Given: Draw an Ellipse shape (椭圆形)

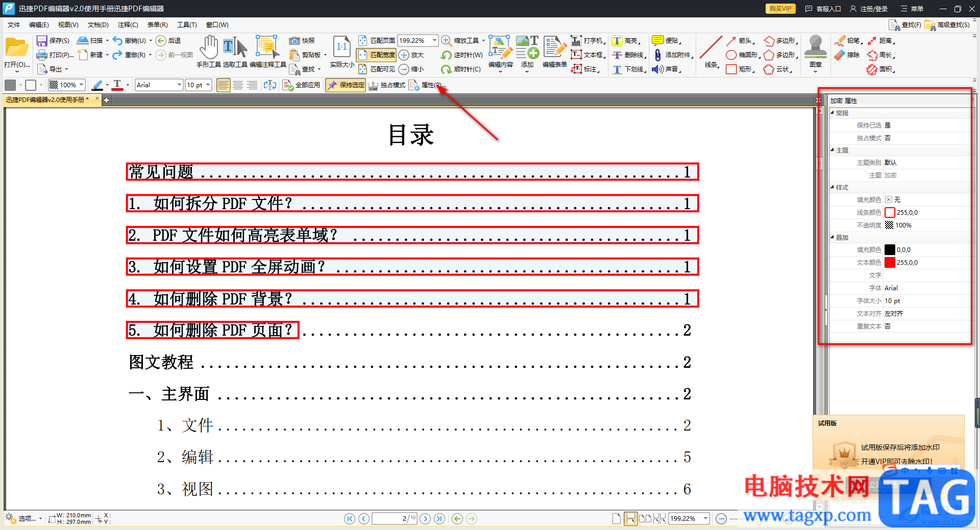Looking at the screenshot, I should [x=743, y=55].
